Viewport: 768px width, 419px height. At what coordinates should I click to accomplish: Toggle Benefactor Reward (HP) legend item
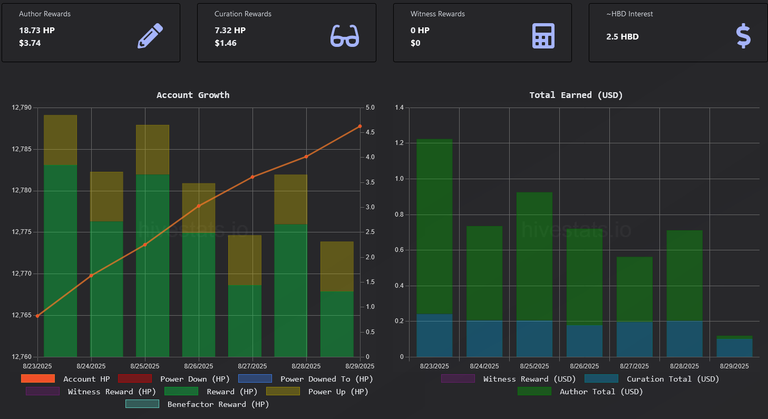coord(197,404)
